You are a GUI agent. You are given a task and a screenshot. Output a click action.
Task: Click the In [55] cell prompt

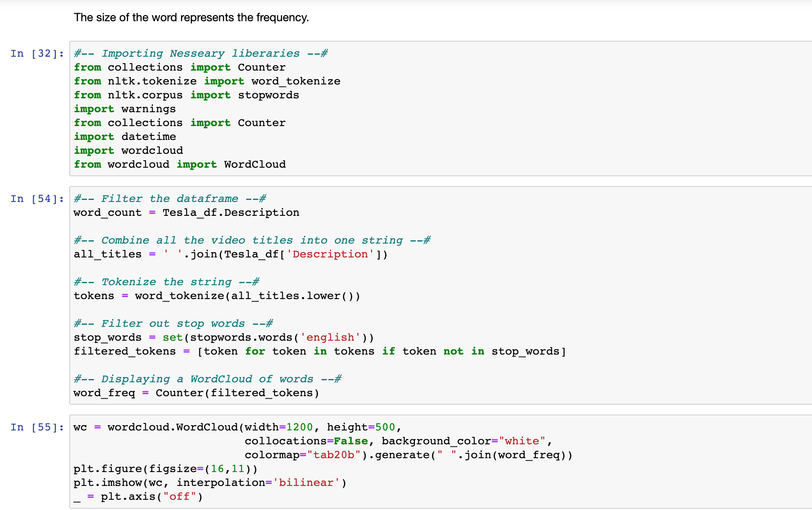click(37, 427)
